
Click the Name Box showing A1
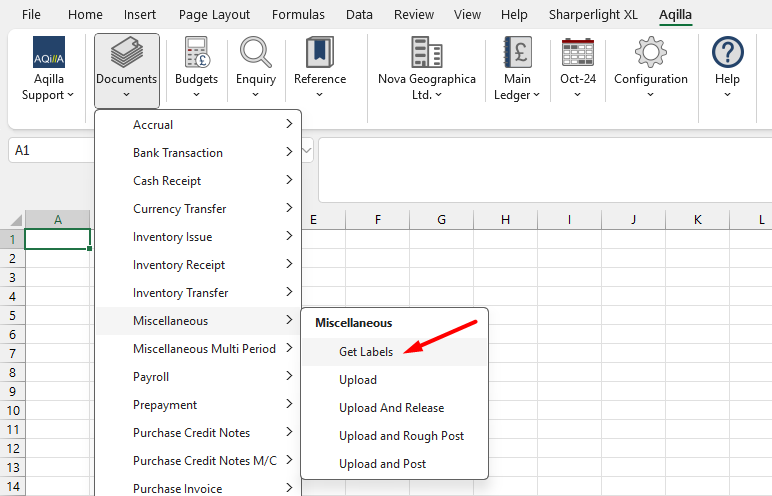tap(50, 150)
